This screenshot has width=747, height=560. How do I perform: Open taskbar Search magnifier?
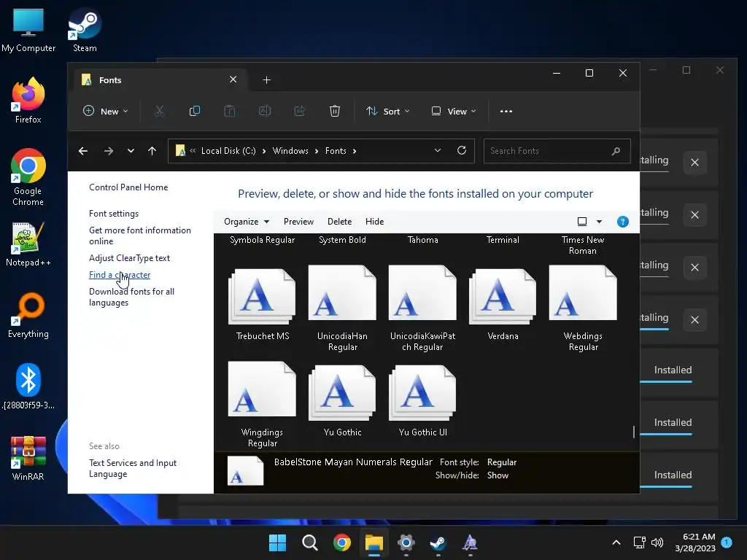pos(309,542)
